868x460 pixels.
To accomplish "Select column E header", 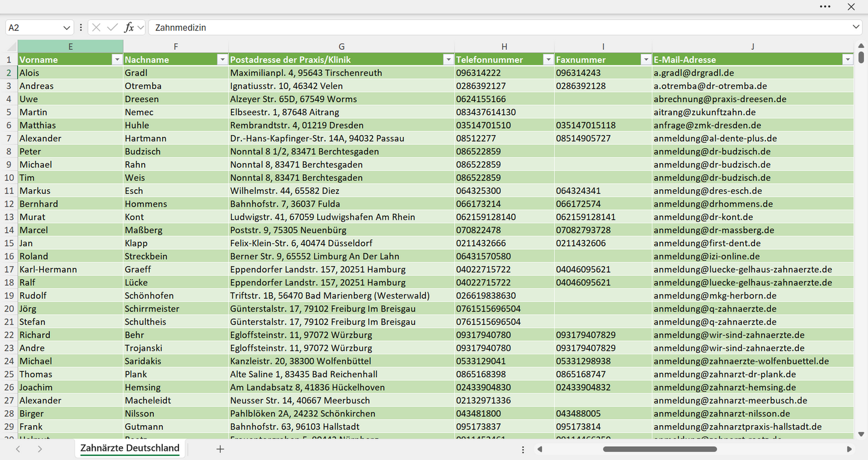I will click(x=70, y=46).
